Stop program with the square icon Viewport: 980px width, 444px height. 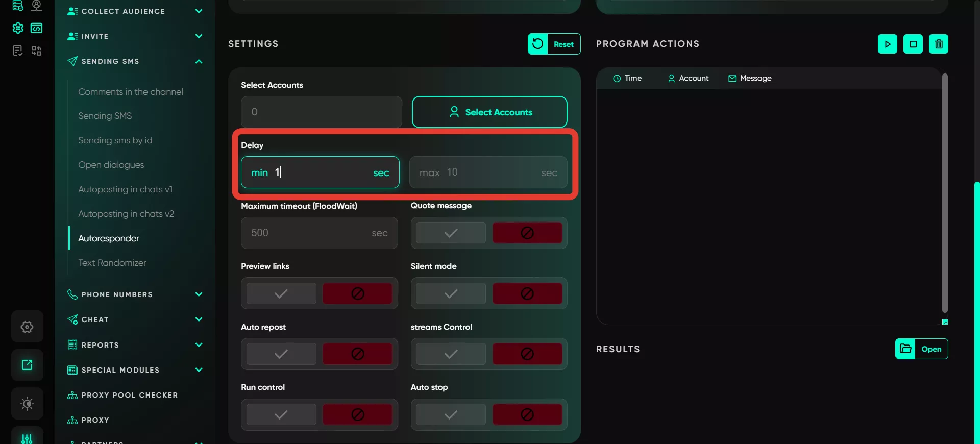point(913,44)
